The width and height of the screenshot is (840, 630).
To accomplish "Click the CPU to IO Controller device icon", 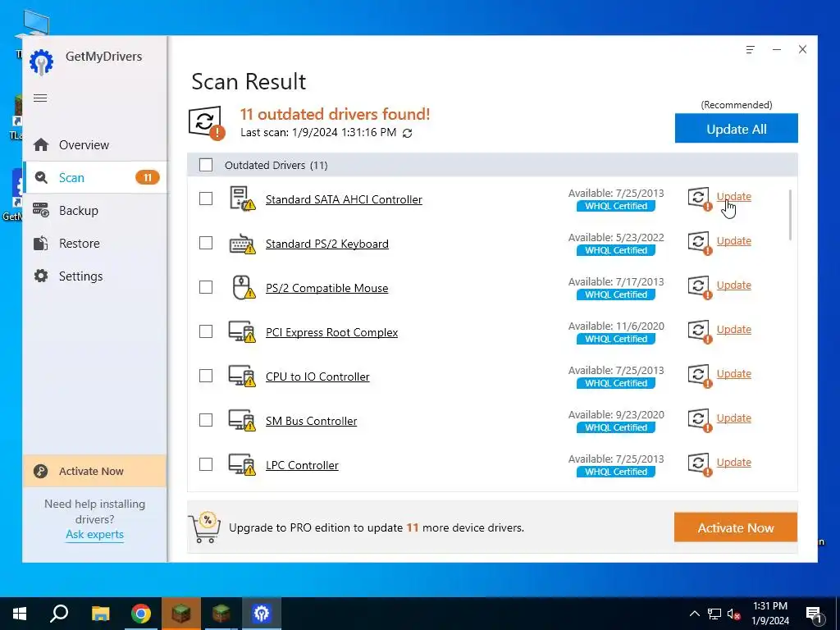I will pos(242,376).
